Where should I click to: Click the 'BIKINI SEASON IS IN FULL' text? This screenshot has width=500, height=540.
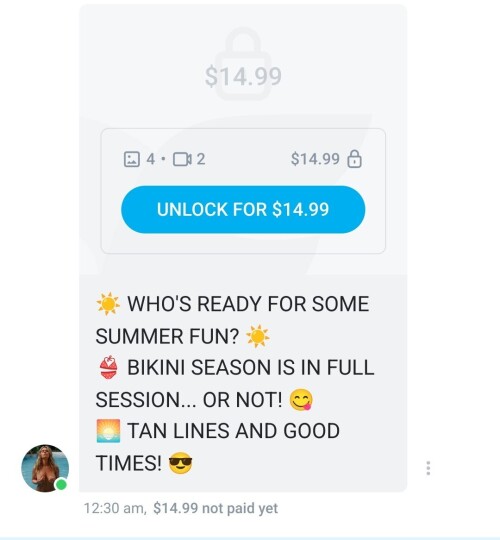click(x=251, y=367)
